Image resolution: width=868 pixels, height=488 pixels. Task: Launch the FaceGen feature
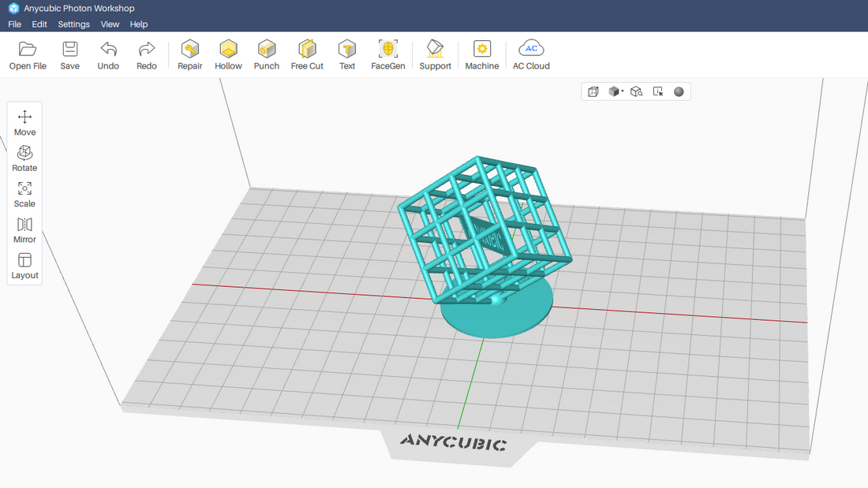[x=387, y=54]
